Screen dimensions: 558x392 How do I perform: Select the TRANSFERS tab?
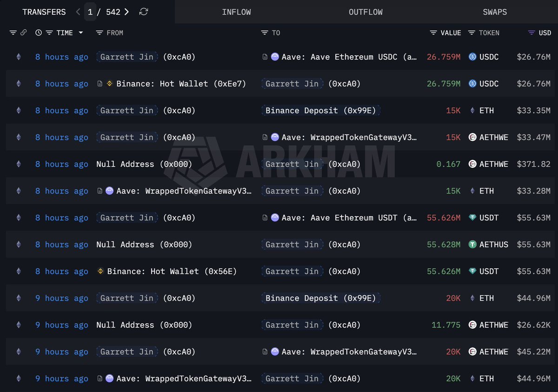tap(44, 12)
